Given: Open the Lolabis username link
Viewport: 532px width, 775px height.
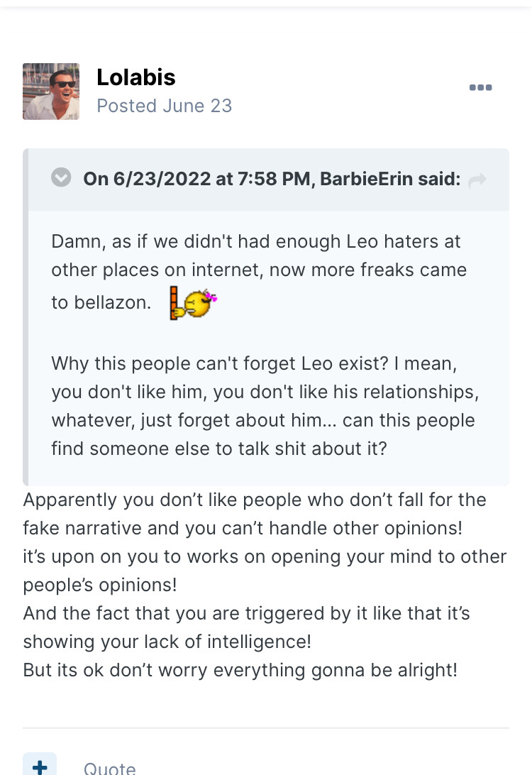Looking at the screenshot, I should tap(136, 77).
